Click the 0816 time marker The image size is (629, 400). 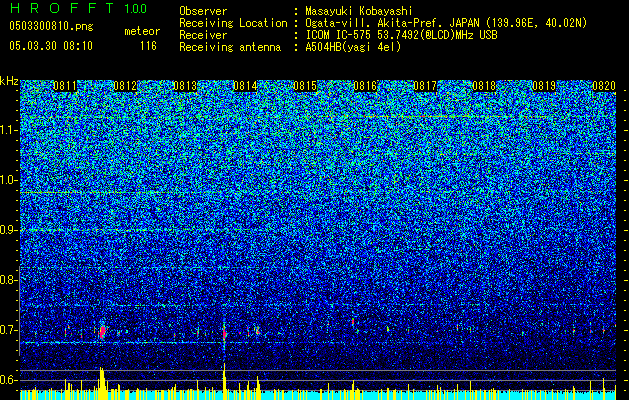[365, 86]
